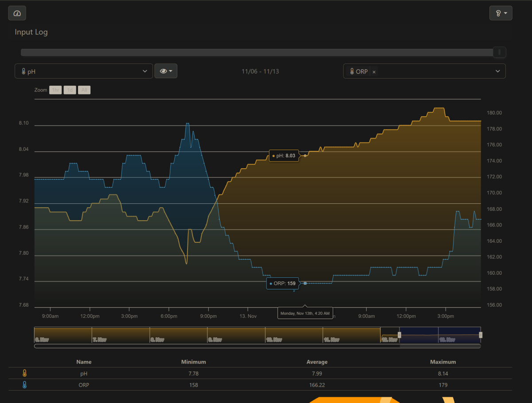The image size is (532, 403).
Task: Expand the comparison probe list chevron beside ORP
Action: tap(498, 71)
